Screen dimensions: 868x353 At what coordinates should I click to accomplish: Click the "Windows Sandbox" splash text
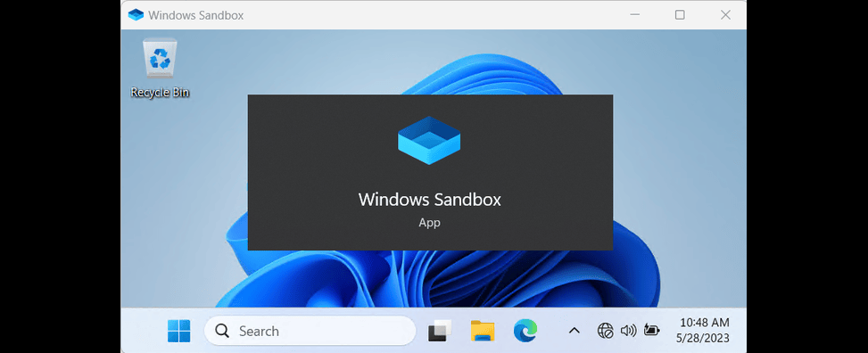tap(430, 200)
